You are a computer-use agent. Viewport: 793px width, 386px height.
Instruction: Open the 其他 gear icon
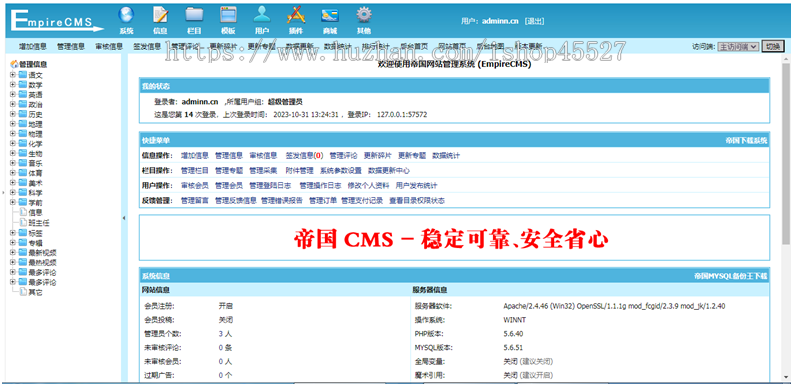pos(364,15)
